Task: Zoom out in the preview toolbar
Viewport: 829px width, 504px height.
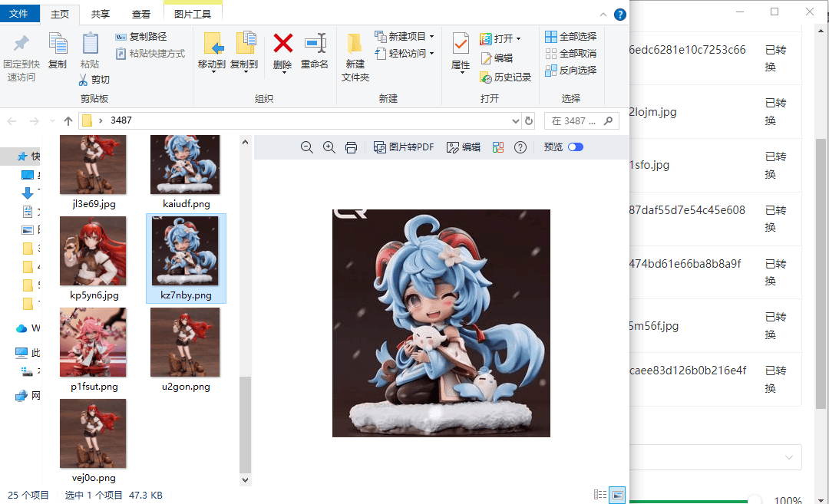Action: (x=306, y=147)
